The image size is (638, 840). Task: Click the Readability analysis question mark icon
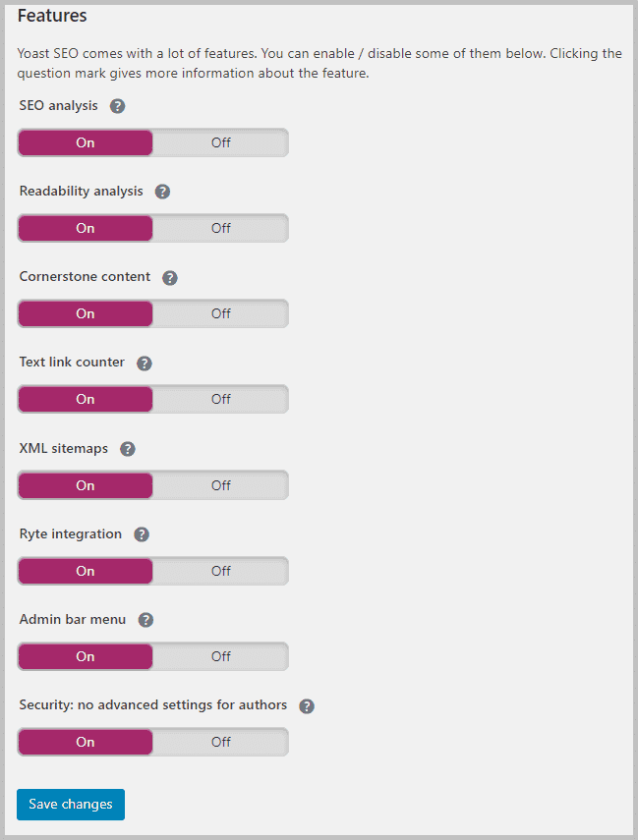(x=162, y=192)
